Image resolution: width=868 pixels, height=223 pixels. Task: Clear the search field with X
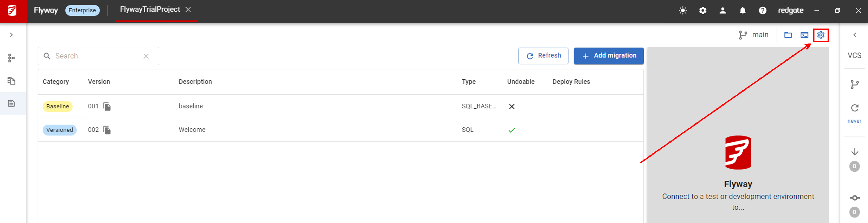(x=146, y=56)
